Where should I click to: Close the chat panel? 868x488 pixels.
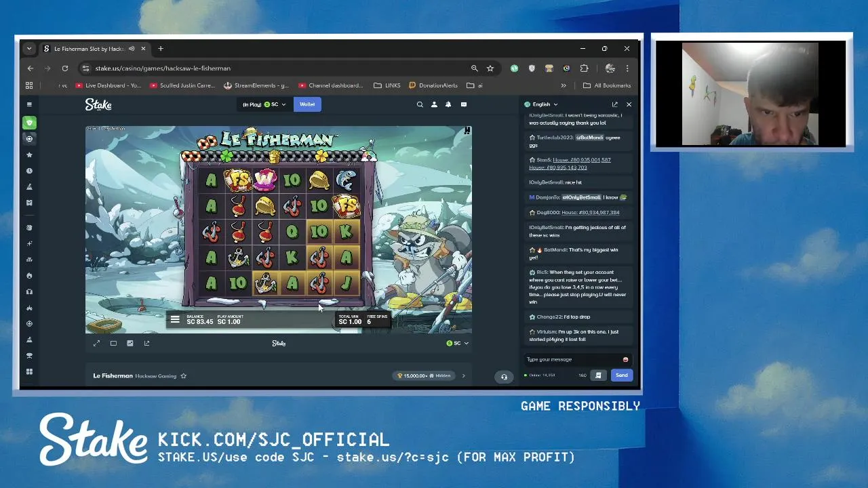click(629, 104)
